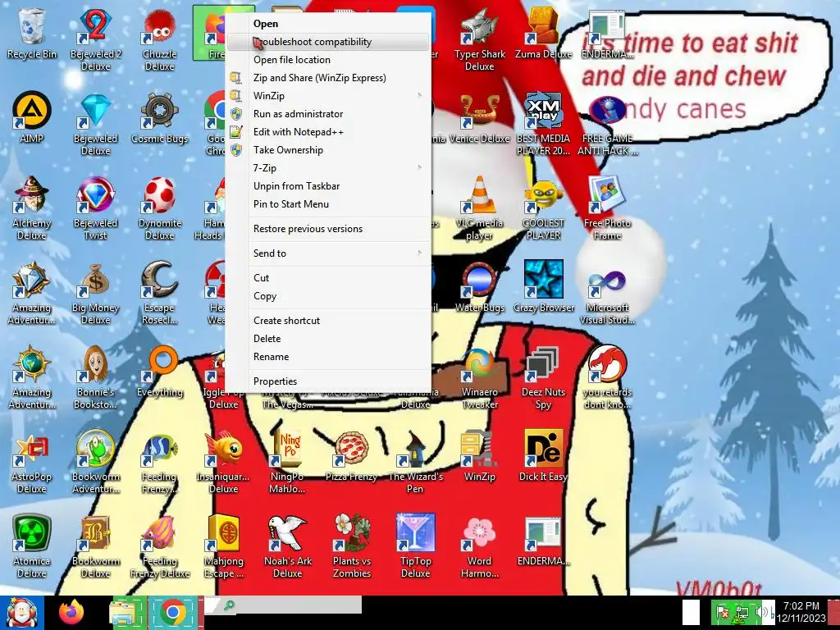The height and width of the screenshot is (630, 840).
Task: Select the Alchemy Deluxe shortcut
Action: [x=31, y=208]
